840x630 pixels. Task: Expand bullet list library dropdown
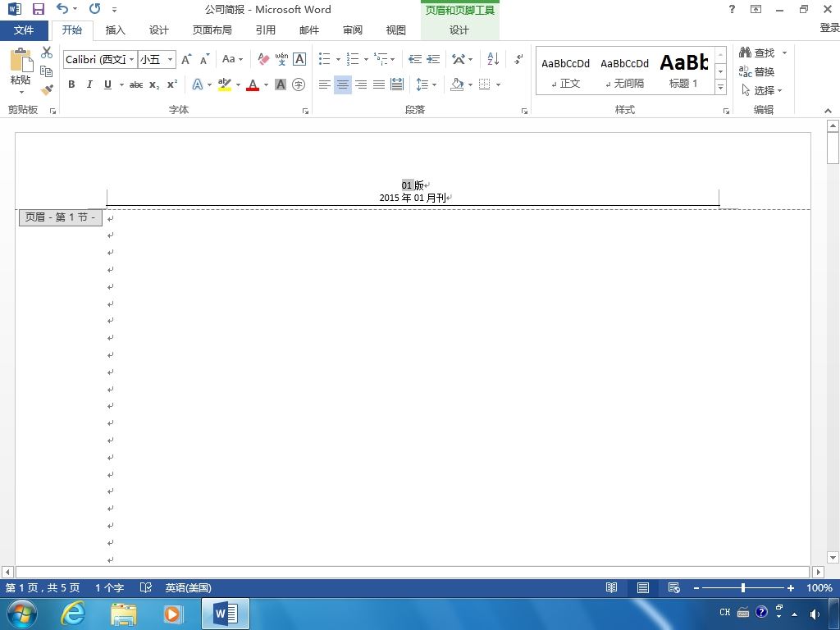(338, 59)
